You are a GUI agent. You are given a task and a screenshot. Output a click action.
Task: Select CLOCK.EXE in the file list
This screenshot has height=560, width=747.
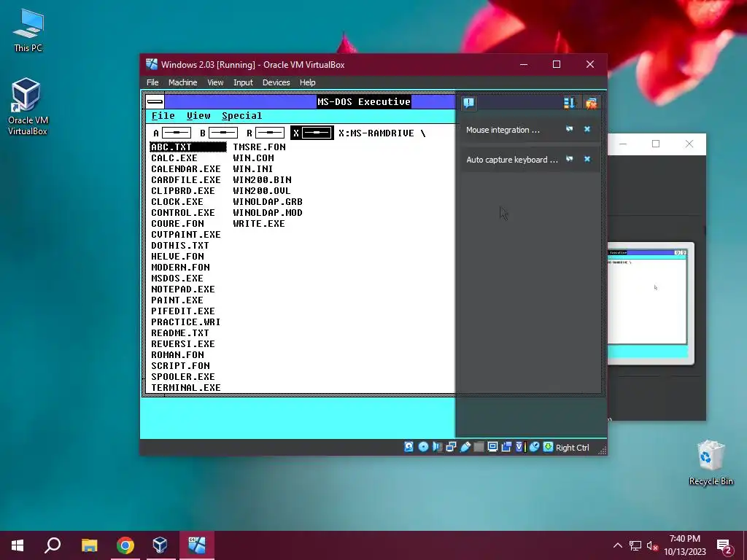click(177, 202)
